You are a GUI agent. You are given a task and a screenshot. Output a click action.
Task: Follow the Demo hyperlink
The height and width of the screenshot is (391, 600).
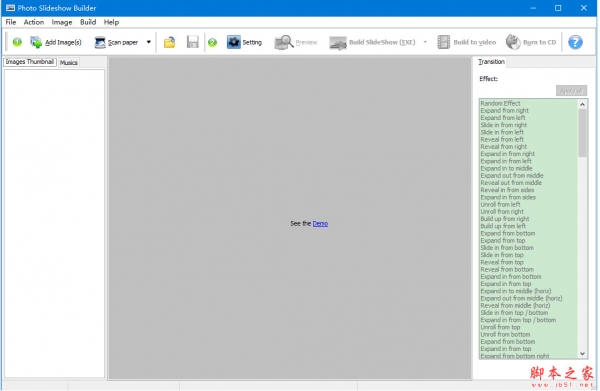(x=320, y=223)
